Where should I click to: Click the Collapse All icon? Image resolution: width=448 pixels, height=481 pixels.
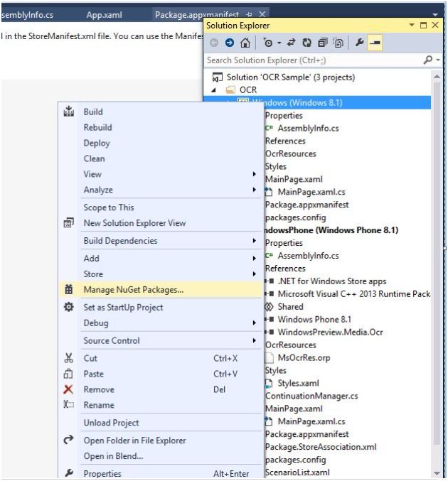pyautogui.click(x=322, y=43)
